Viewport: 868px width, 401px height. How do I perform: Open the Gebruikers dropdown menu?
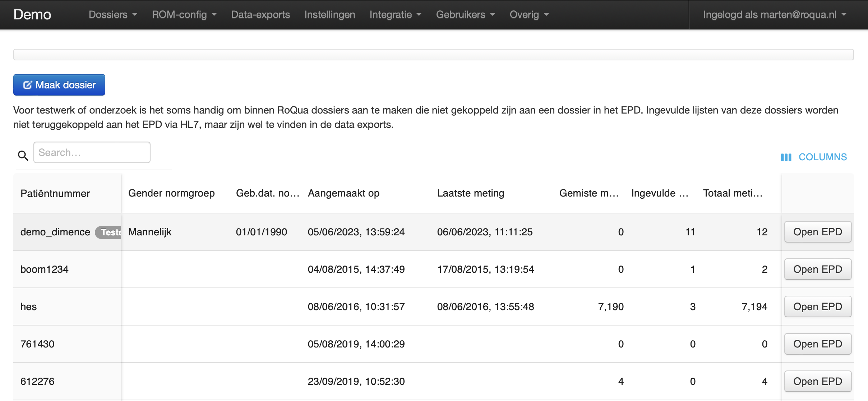click(x=465, y=14)
